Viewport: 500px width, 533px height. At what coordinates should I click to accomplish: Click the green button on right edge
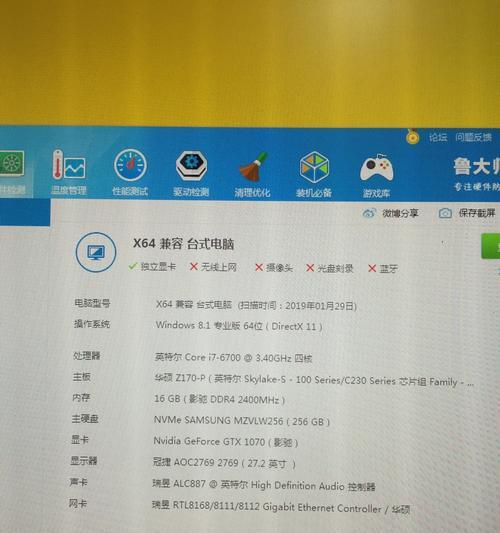(x=491, y=246)
